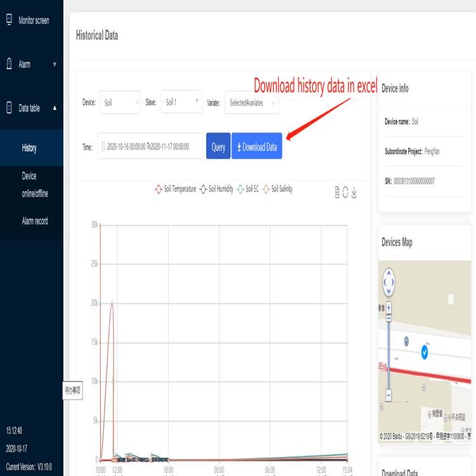
Task: Click the floating 待办事项 tab
Action: tap(72, 390)
